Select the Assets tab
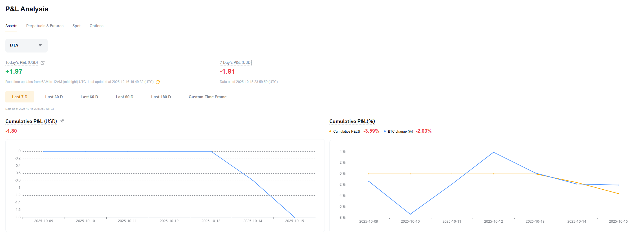Image resolution: width=644 pixels, height=232 pixels. click(x=11, y=26)
